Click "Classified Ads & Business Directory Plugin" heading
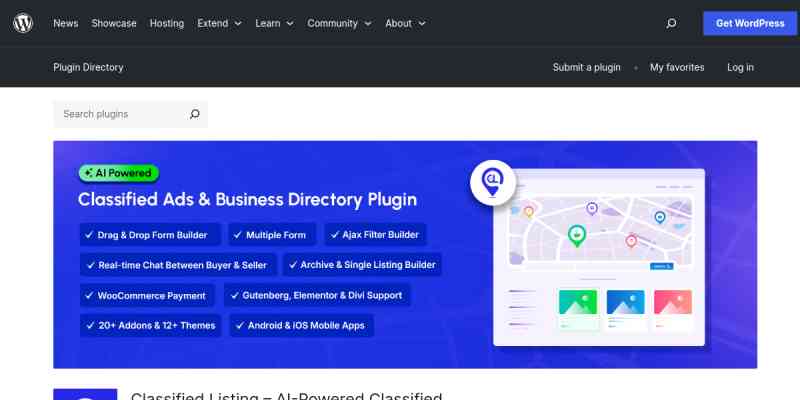This screenshot has height=400, width=800. point(247,199)
